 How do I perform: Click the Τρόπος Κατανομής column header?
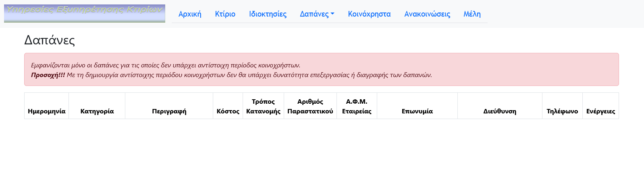point(263,106)
